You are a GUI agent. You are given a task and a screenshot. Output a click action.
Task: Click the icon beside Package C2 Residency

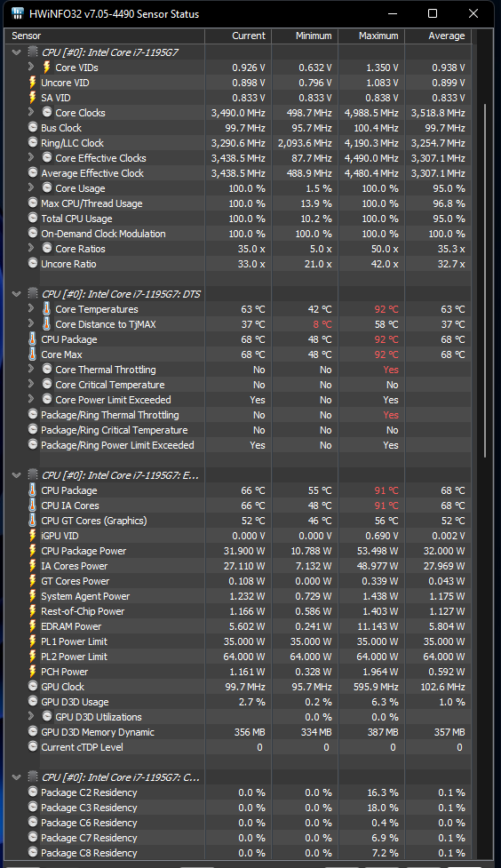[33, 792]
